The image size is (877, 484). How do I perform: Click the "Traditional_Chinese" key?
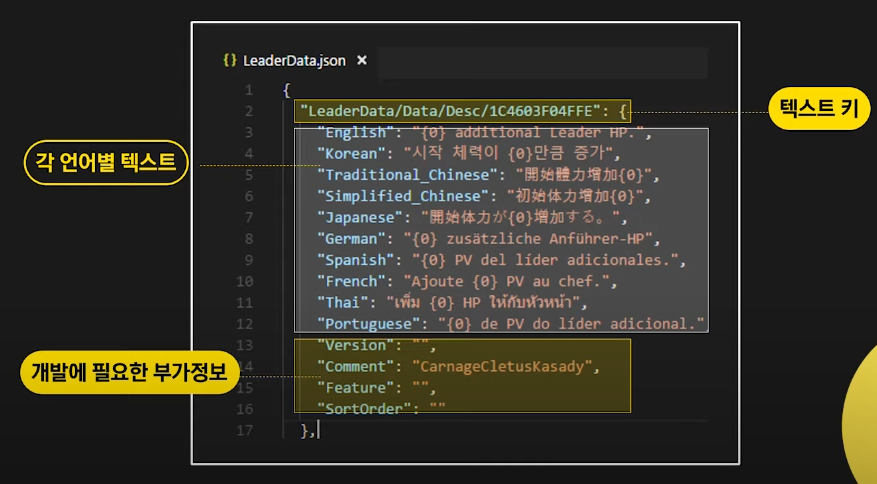tap(408, 175)
